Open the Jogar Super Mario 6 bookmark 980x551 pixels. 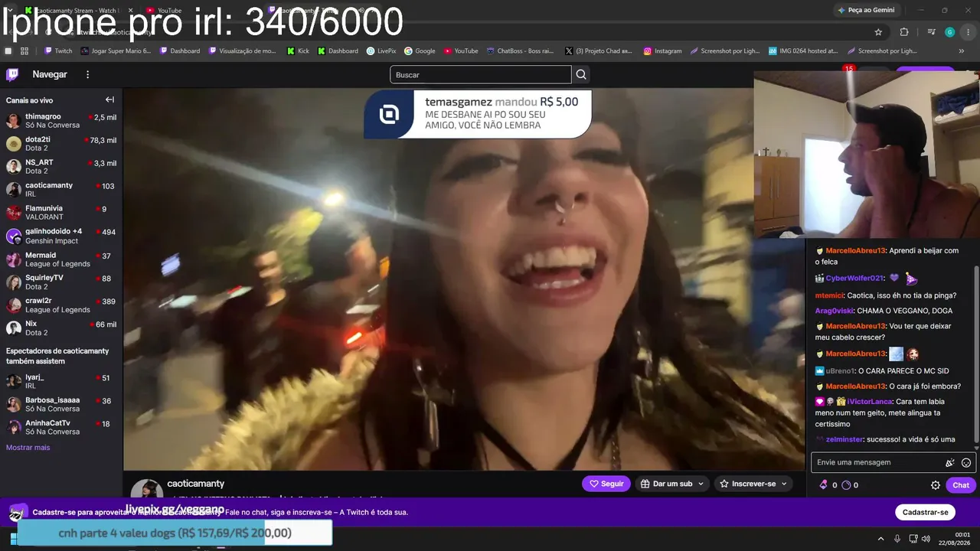tap(116, 51)
